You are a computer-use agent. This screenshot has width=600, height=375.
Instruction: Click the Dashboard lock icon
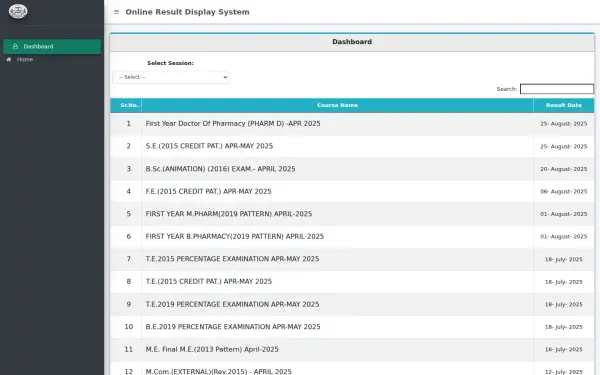point(15,46)
